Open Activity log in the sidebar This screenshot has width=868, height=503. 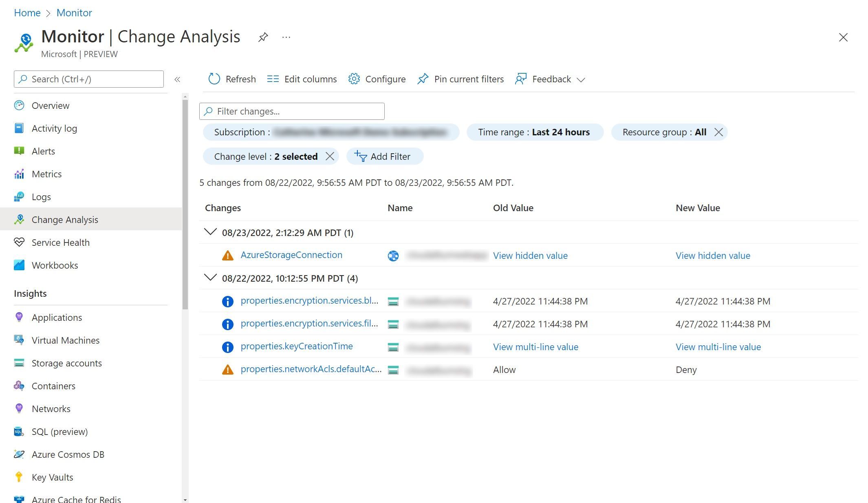click(54, 128)
